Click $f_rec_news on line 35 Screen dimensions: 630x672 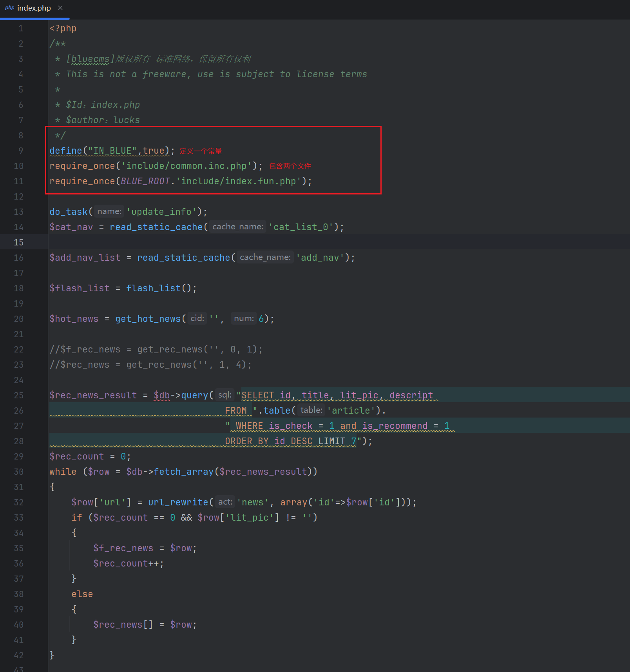(123, 548)
